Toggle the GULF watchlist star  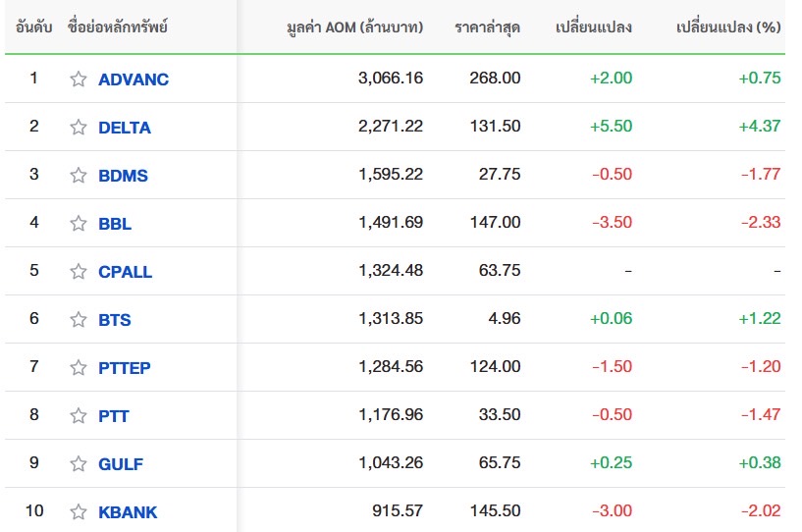(x=79, y=464)
